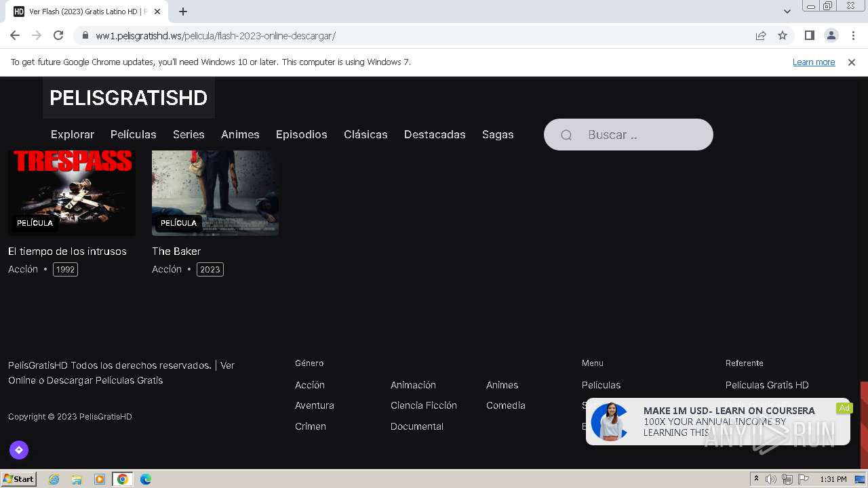
Task: Open the Trespass movie poster
Action: [x=72, y=192]
